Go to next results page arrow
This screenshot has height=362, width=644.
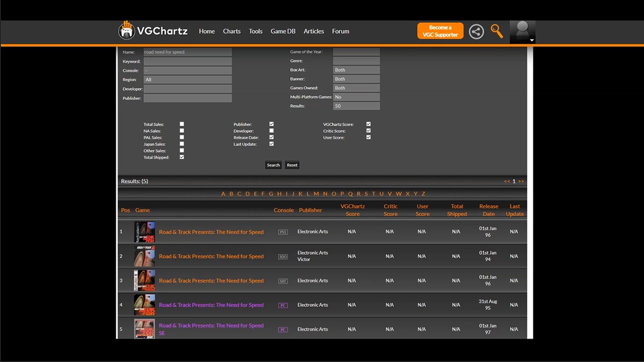click(521, 181)
